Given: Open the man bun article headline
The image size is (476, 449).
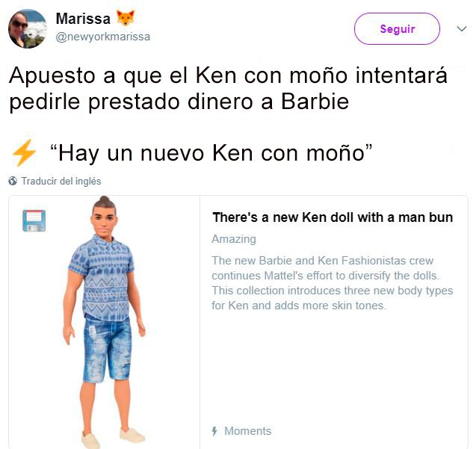Looking at the screenshot, I should 333,217.
